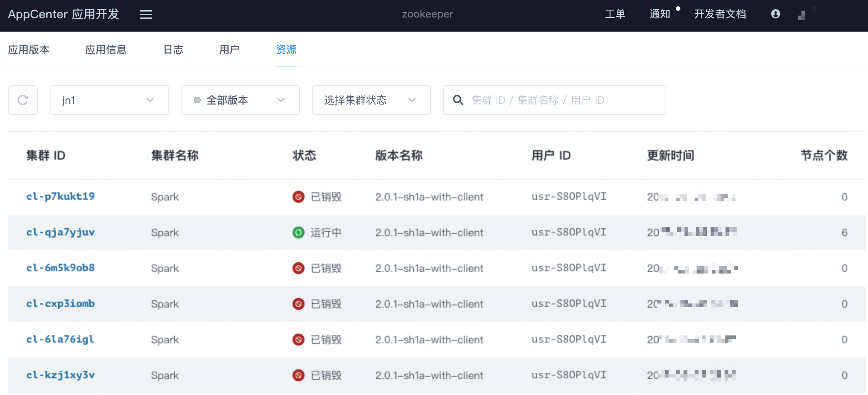
Task: Click the 状态 column header
Action: point(304,155)
